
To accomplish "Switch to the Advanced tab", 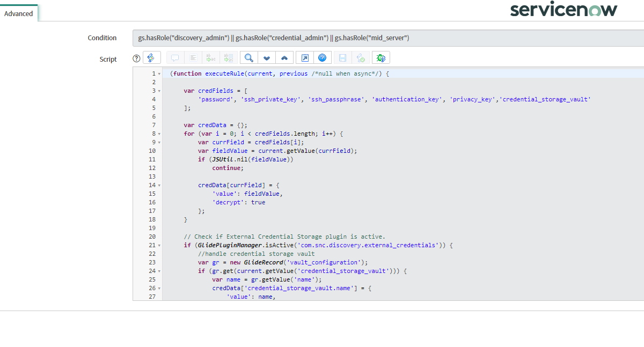I will [19, 13].
